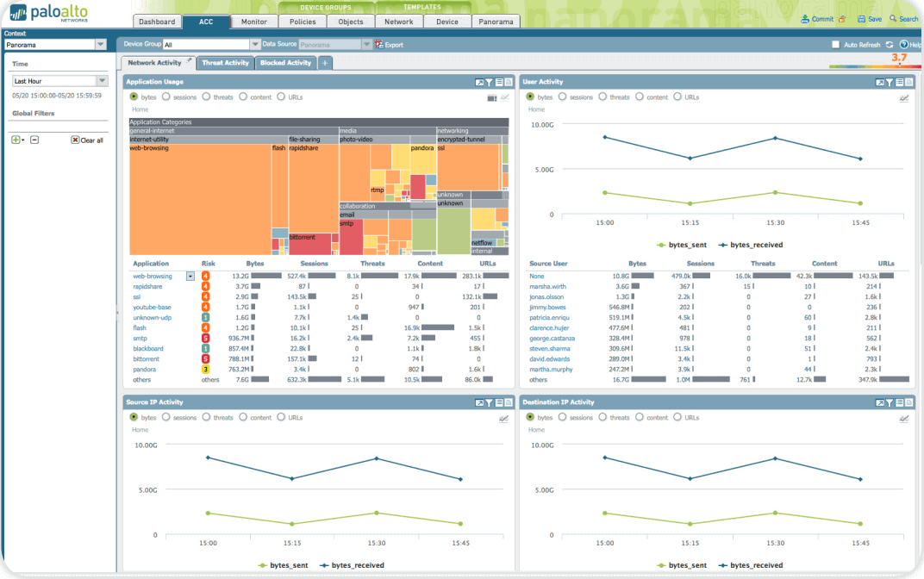The image size is (924, 579).
Task: Open Search from the top-right toolbar
Action: tap(902, 17)
